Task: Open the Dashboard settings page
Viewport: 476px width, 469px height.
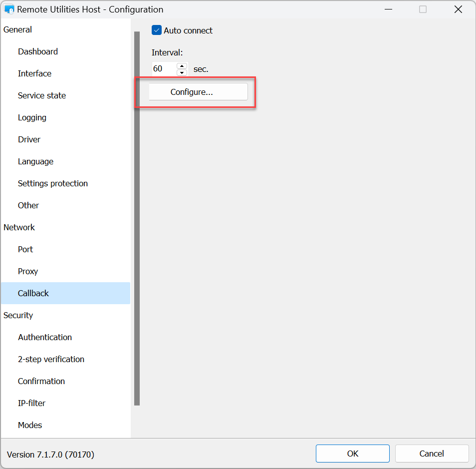Action: 38,51
